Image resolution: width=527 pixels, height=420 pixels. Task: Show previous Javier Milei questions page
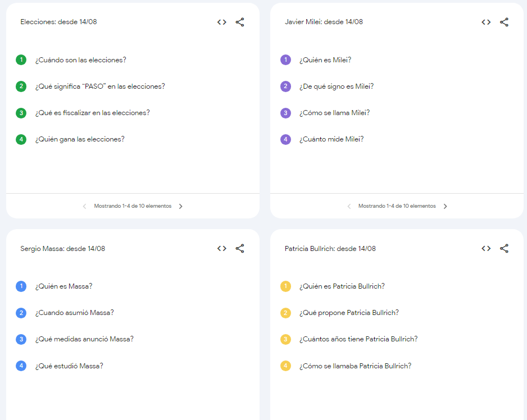click(349, 206)
